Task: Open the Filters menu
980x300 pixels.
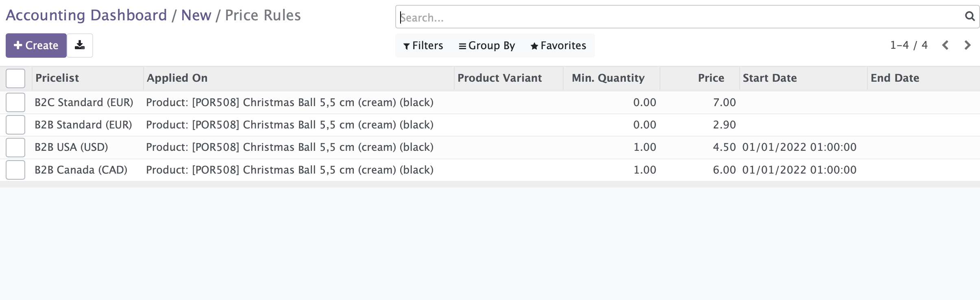Action: click(423, 46)
